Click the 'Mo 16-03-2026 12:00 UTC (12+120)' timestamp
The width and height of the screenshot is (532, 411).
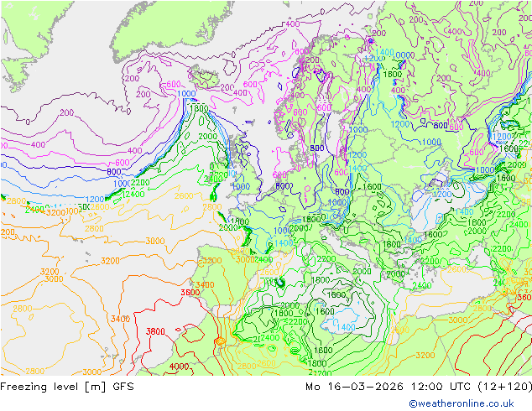click(x=419, y=387)
